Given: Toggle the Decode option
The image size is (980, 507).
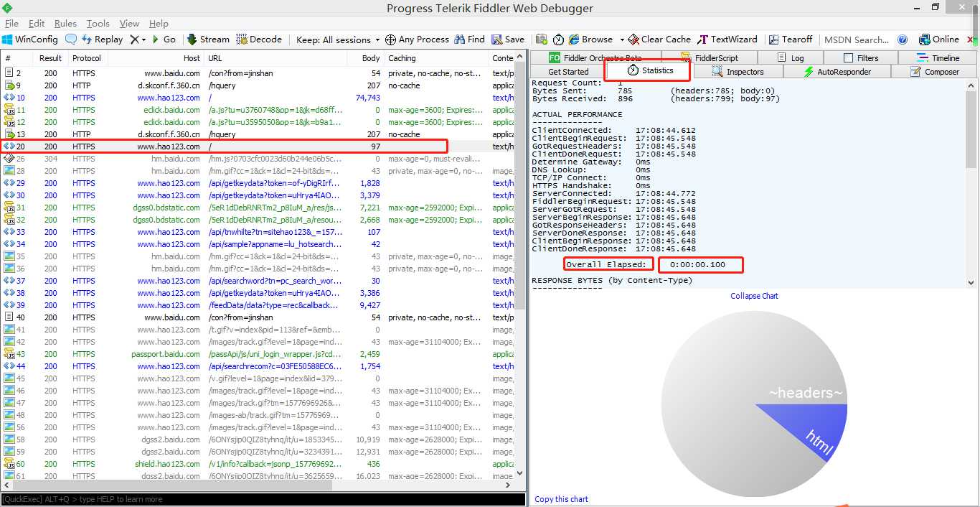Looking at the screenshot, I should pyautogui.click(x=260, y=39).
